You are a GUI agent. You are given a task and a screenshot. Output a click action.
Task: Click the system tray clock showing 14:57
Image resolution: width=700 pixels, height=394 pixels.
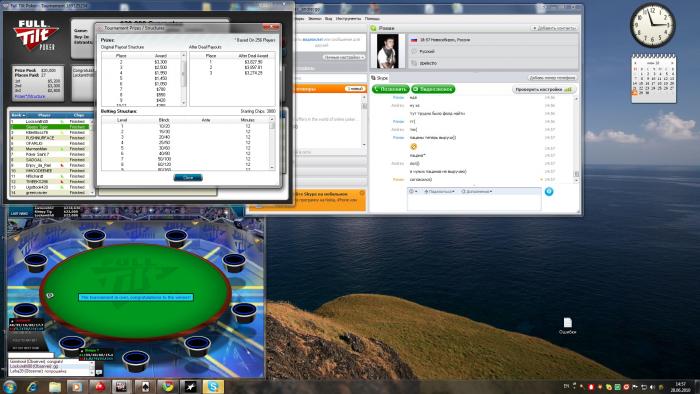(681, 386)
